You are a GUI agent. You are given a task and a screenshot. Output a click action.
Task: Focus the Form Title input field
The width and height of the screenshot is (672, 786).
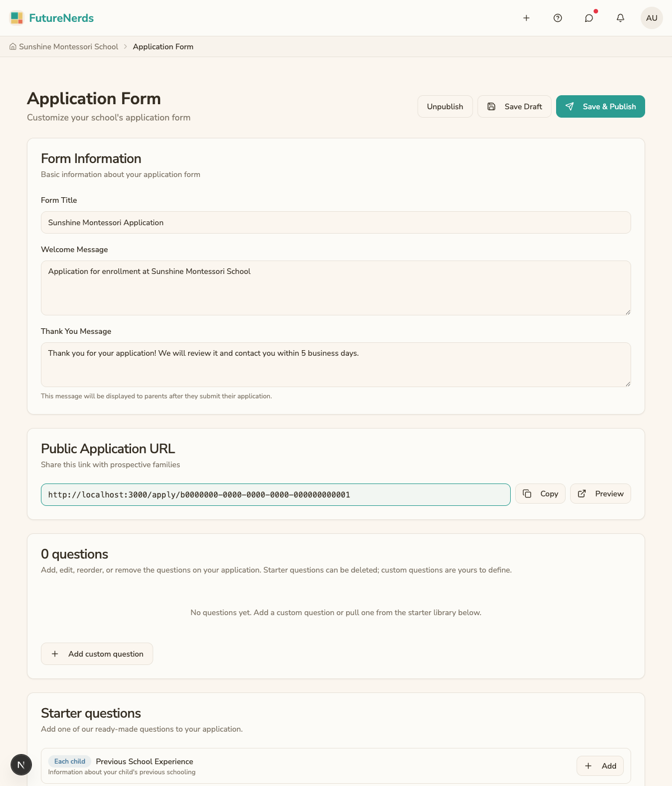tap(336, 222)
